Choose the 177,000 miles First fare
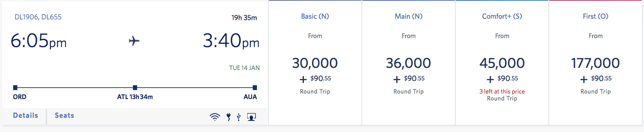 [596, 63]
